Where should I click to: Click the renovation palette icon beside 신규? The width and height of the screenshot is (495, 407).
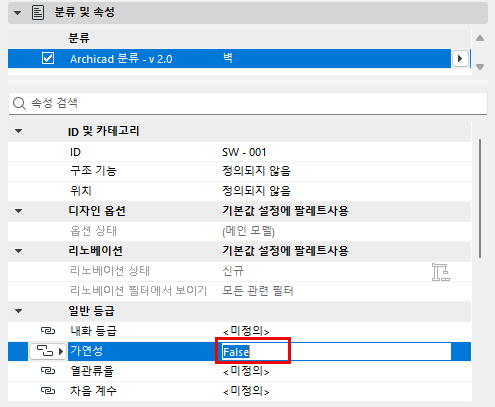pyautogui.click(x=441, y=272)
